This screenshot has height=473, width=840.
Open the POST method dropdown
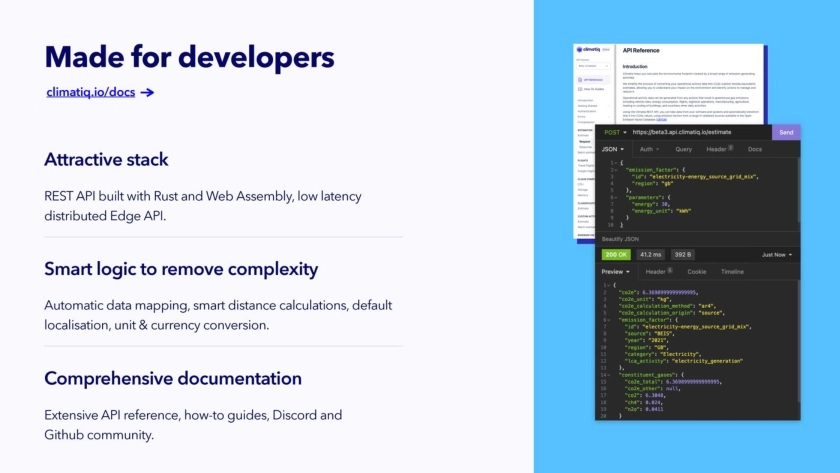tap(614, 132)
